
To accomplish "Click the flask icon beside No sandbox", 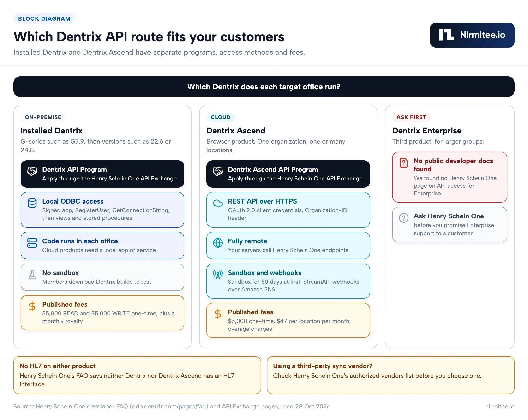I will (32, 275).
